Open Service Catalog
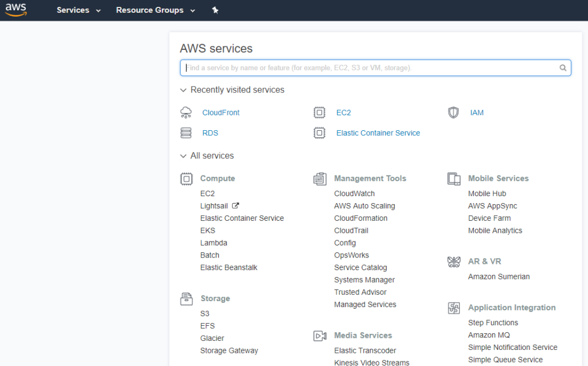The image size is (588, 366). coord(361,267)
